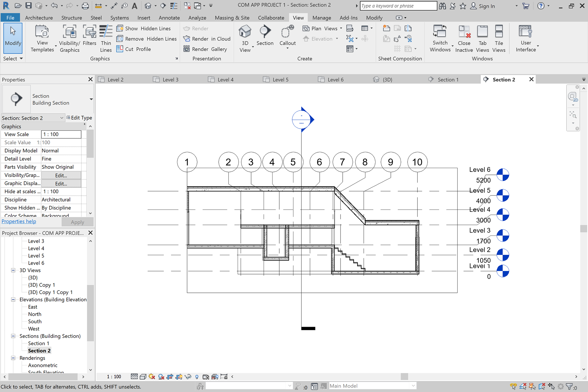Viewport: 588px width, 392px height.
Task: Collapse the Renderings tree node
Action: click(x=13, y=358)
